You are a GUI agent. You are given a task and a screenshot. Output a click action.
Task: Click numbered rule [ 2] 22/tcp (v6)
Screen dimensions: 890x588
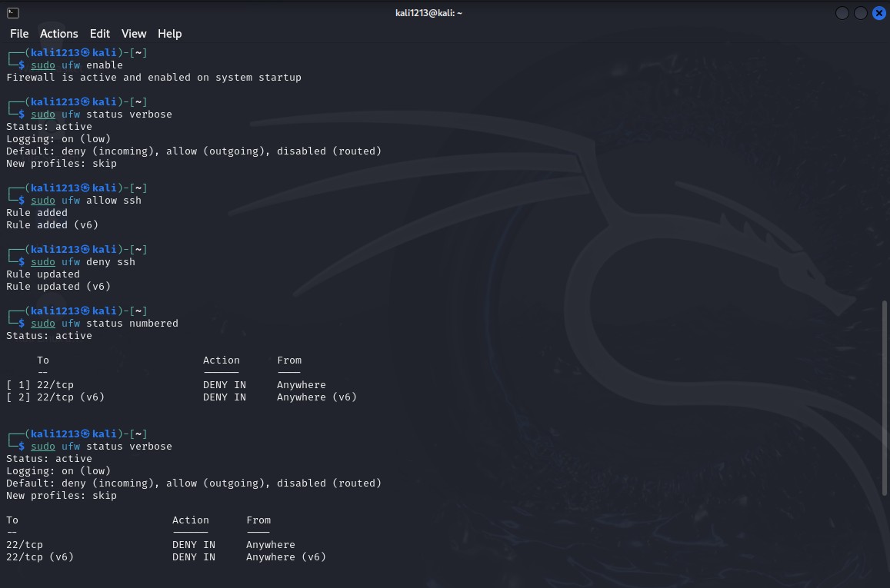(x=55, y=397)
